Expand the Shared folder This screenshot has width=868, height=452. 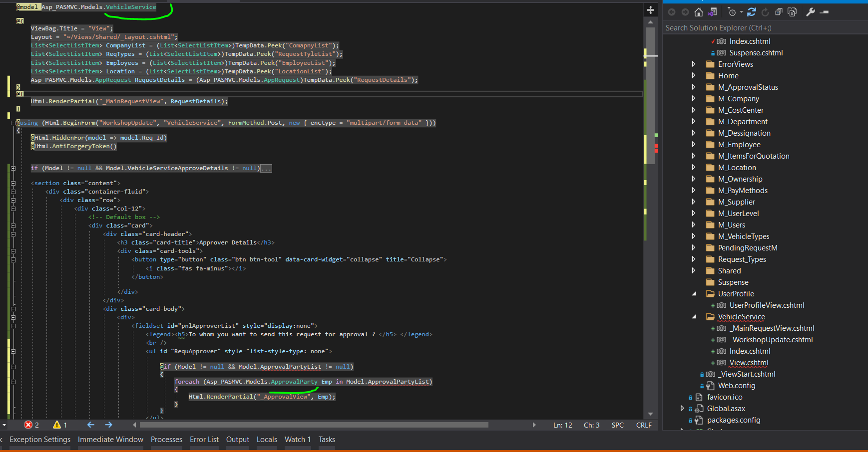pyautogui.click(x=693, y=271)
